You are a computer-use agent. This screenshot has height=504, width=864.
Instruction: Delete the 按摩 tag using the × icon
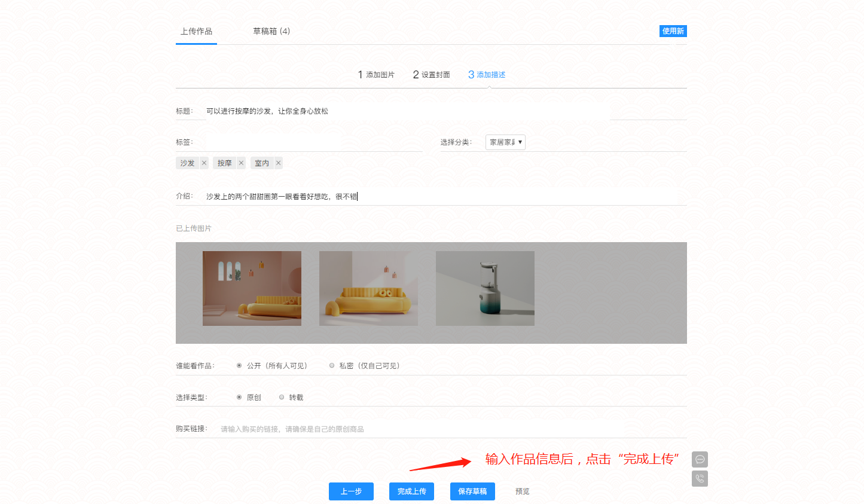click(241, 162)
